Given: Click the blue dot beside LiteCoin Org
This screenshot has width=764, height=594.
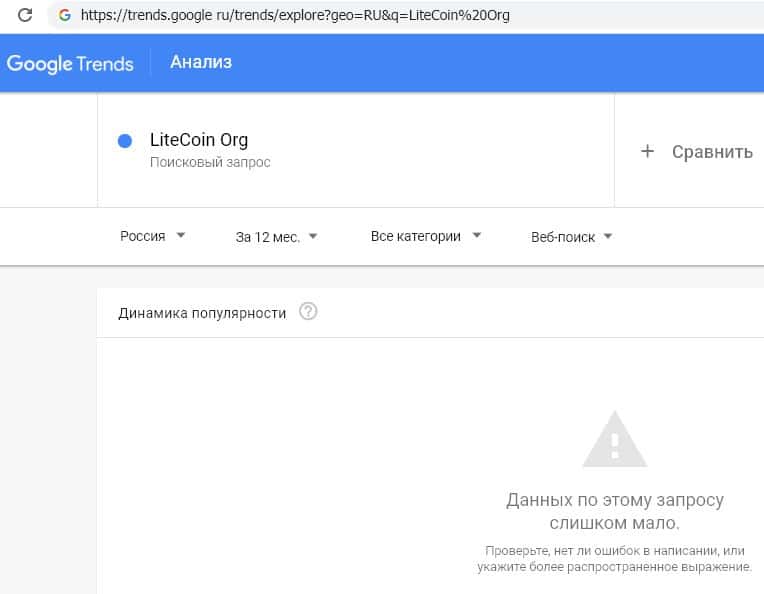Looking at the screenshot, I should point(125,141).
